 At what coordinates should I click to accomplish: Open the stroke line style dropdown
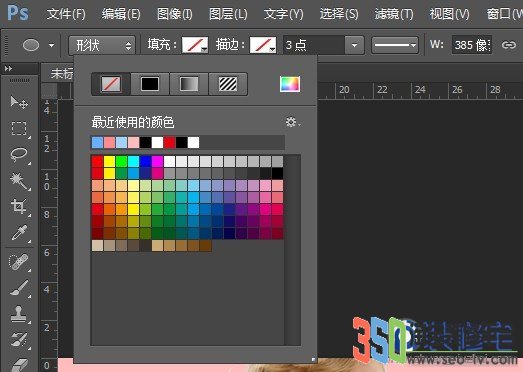[x=395, y=45]
